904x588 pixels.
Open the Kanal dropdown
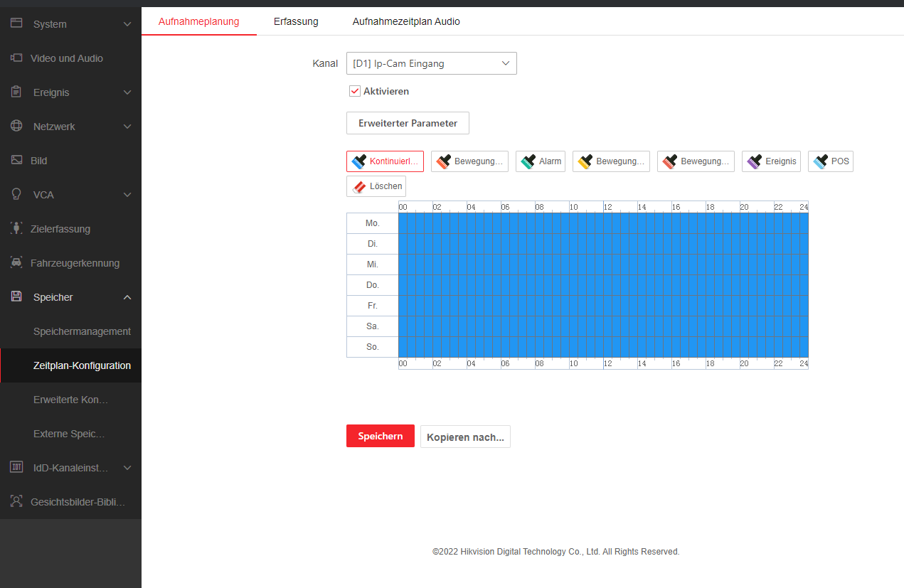tap(431, 63)
